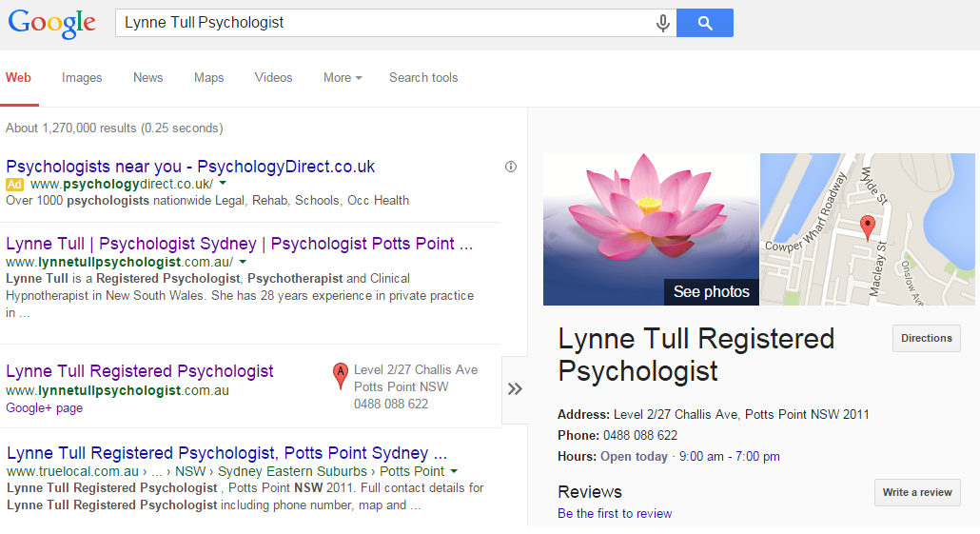Click Be the first to review
Image resolution: width=980 pixels, height=534 pixels.
(x=615, y=513)
